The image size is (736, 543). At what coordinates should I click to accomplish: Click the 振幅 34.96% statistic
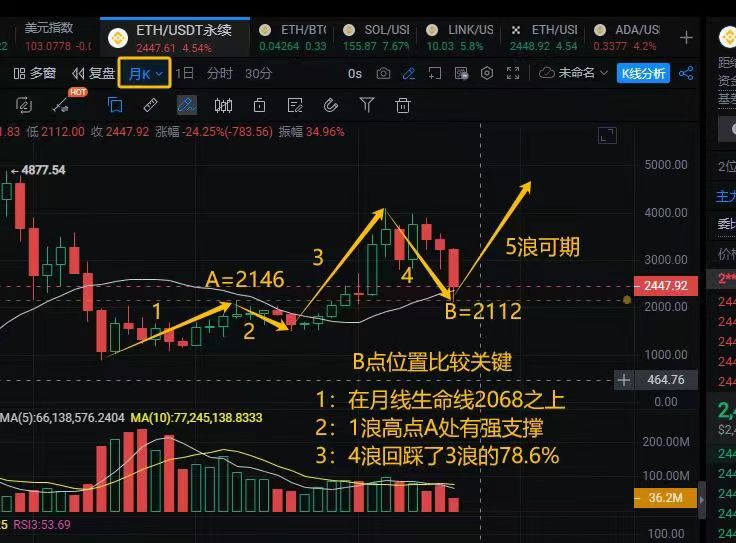[x=311, y=132]
